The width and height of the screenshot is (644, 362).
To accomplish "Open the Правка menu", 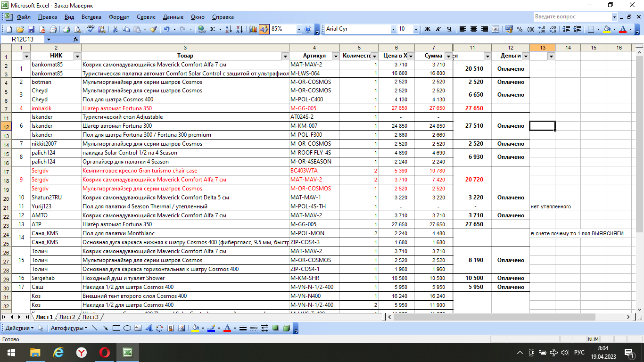I will [48, 17].
